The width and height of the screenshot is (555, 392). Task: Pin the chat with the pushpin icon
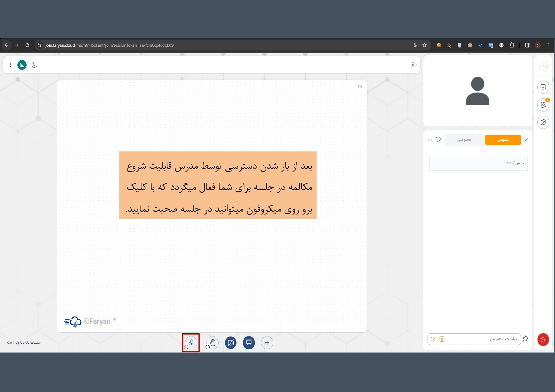(x=525, y=339)
